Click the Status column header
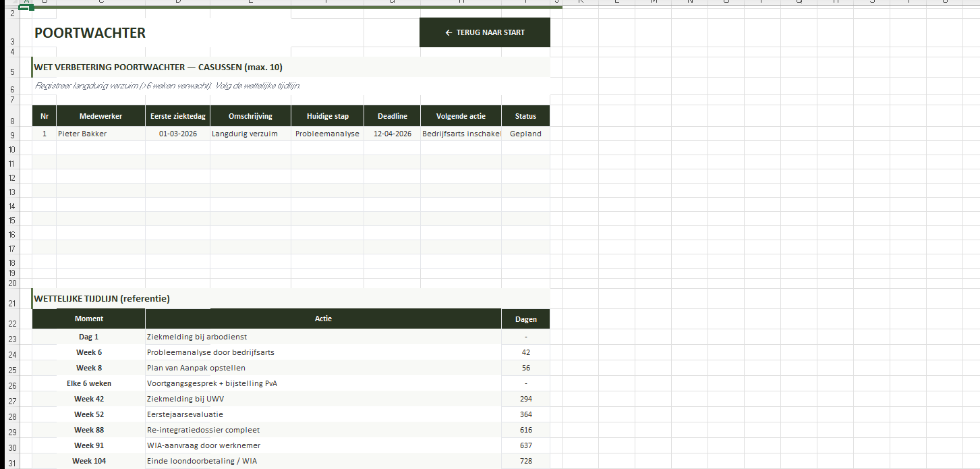This screenshot has height=469, width=980. 525,116
